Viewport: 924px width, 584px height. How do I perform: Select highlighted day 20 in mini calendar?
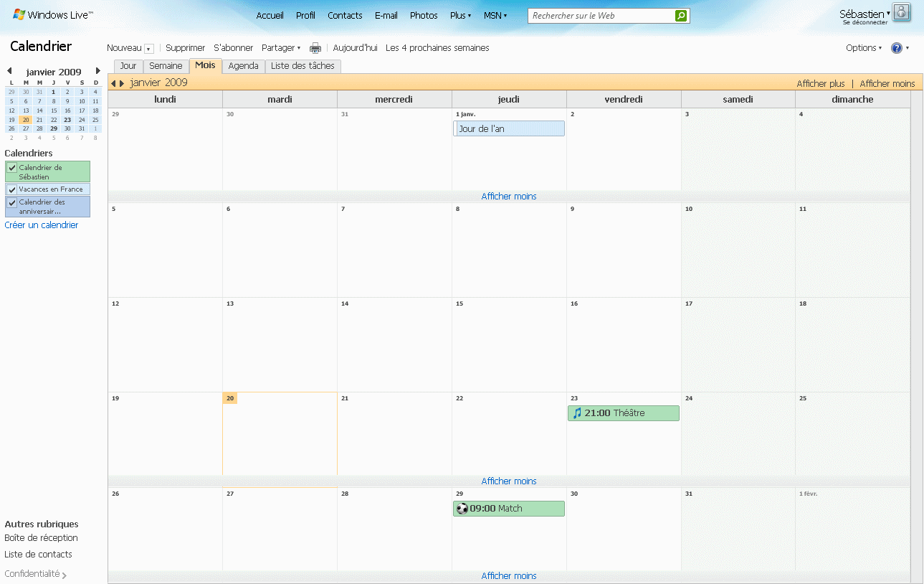point(26,120)
